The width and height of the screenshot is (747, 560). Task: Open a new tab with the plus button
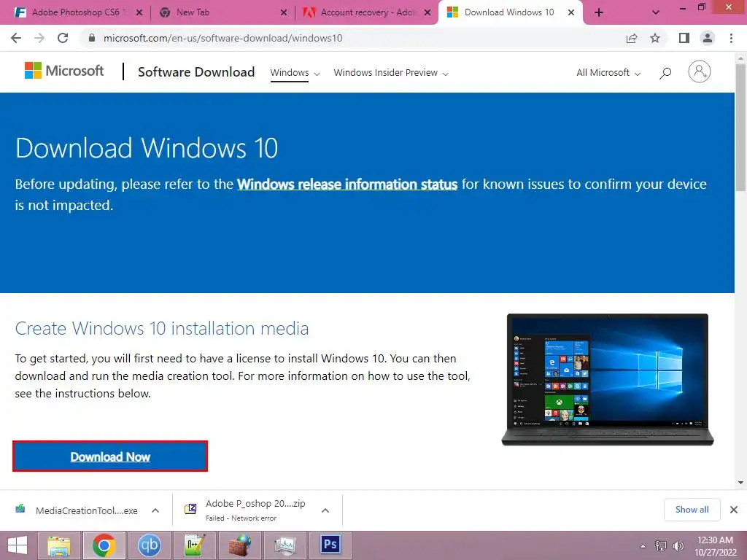pyautogui.click(x=599, y=12)
